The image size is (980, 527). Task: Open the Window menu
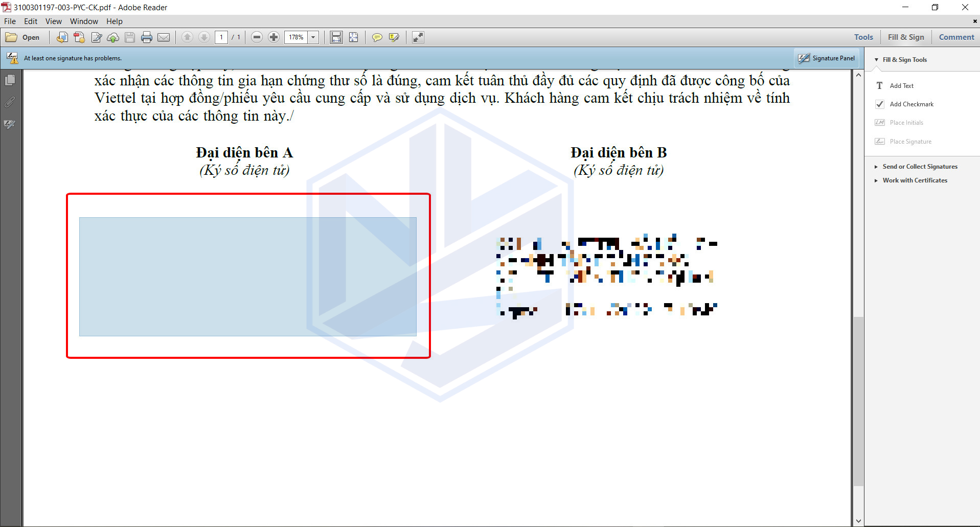(84, 21)
